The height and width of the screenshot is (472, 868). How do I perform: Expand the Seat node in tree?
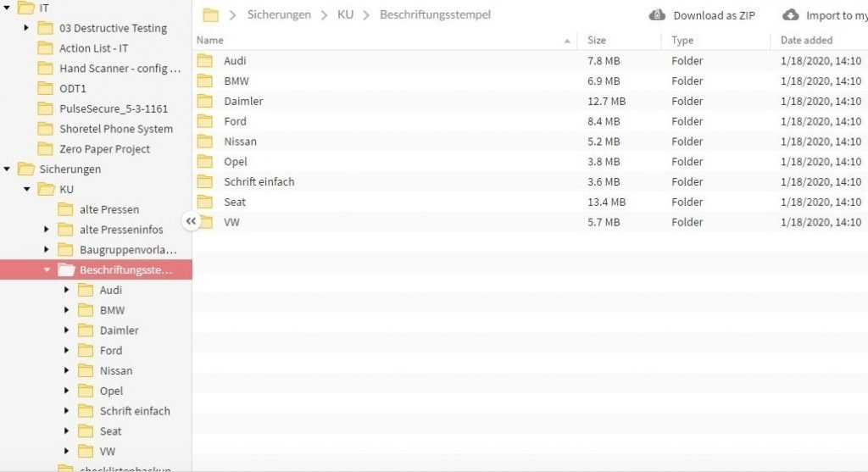point(66,430)
